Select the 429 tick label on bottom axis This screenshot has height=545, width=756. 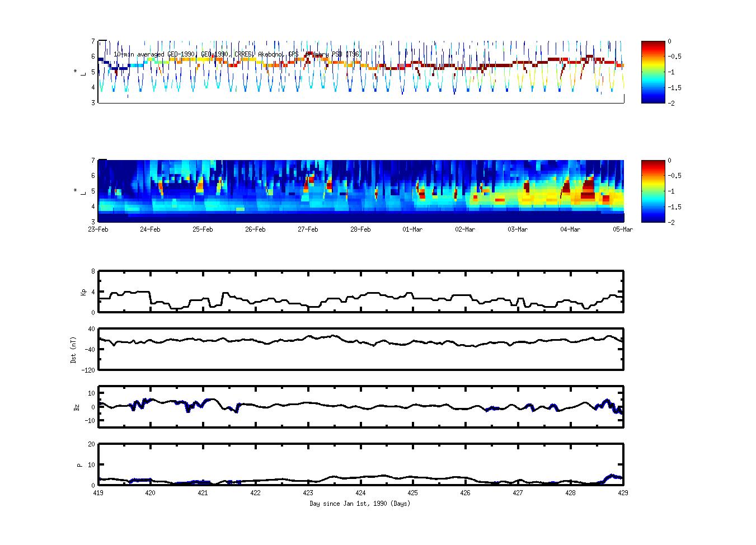click(623, 493)
